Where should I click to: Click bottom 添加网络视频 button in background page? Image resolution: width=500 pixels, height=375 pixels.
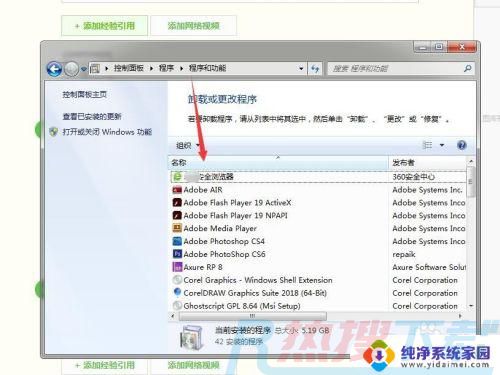(x=193, y=365)
